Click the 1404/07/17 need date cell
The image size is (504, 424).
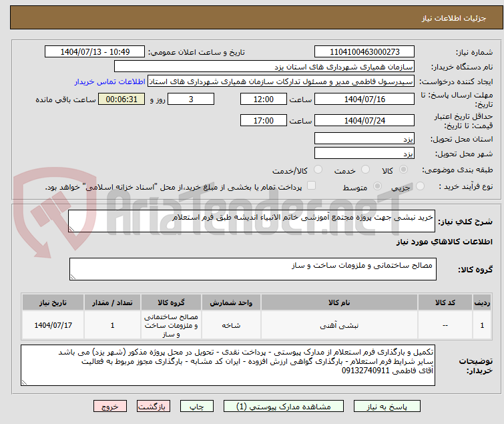point(53,325)
